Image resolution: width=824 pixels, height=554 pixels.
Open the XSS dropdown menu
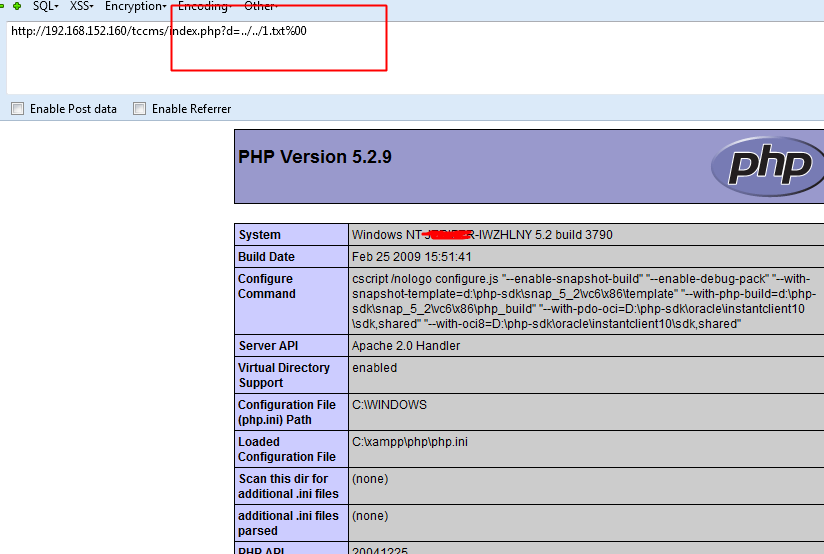[81, 6]
